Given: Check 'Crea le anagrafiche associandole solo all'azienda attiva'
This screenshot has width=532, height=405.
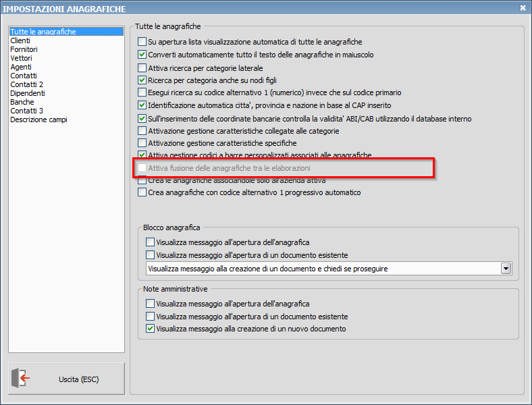Looking at the screenshot, I should 142,180.
